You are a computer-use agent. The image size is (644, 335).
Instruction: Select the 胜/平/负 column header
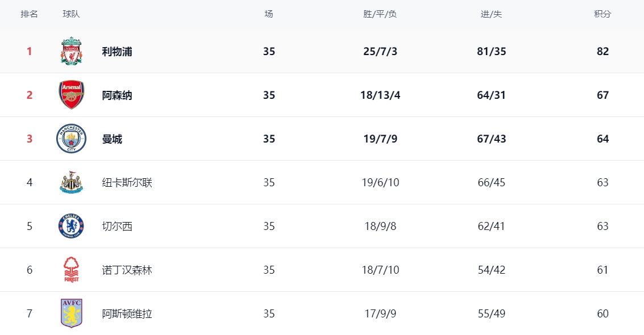(380, 14)
